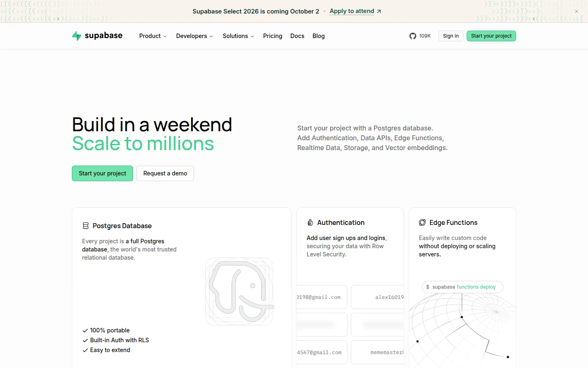
Task: Click the mememaster email cell
Action: click(377, 352)
